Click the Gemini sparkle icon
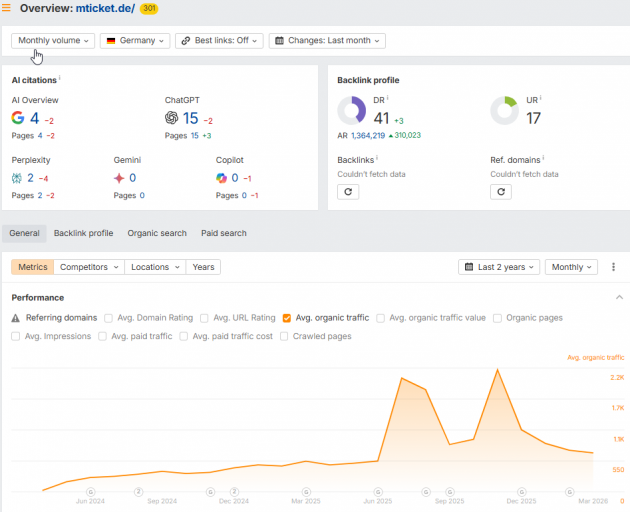The image size is (630, 512). click(x=119, y=178)
